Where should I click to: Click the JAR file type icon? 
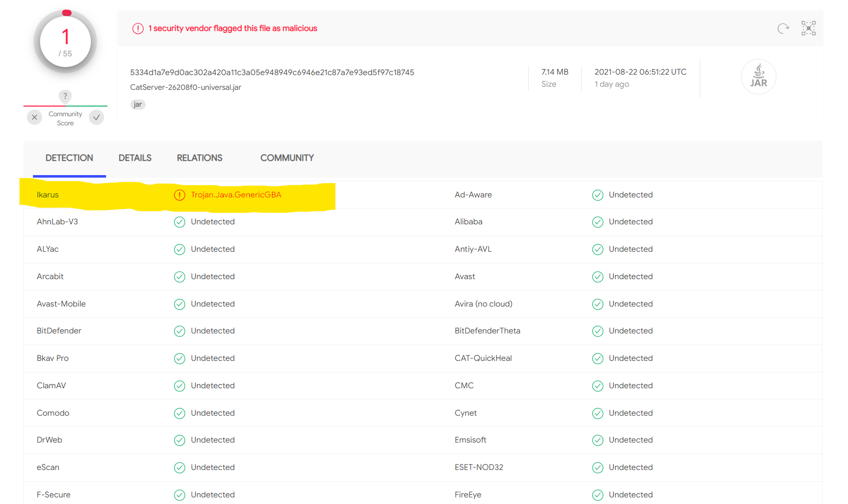coord(759,76)
